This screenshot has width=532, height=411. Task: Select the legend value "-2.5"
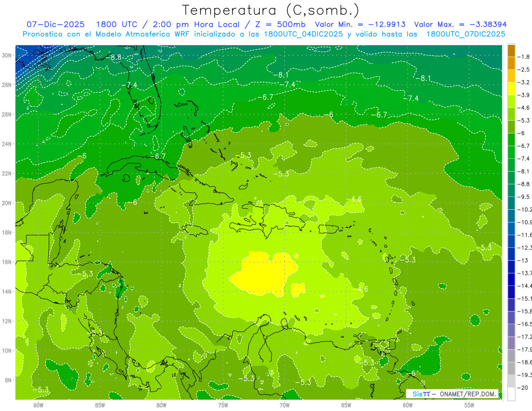[524, 70]
